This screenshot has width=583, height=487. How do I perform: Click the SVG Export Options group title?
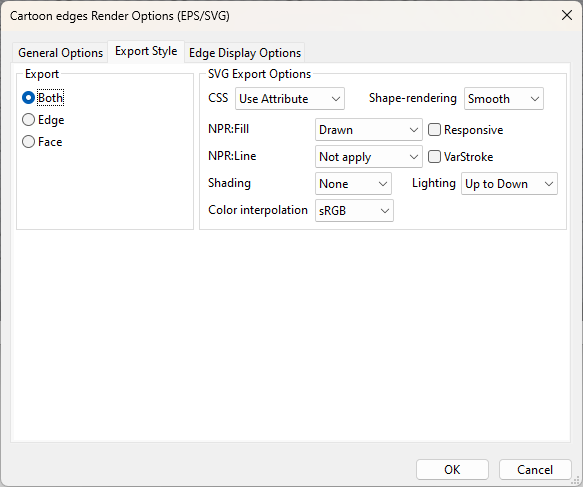pos(259,74)
